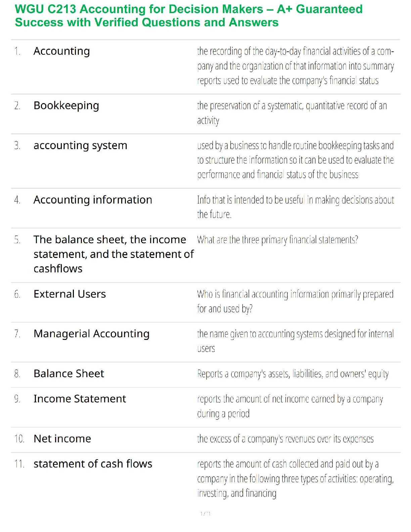The image size is (411, 532).
Task: Click the "Accounting information" term
Action: click(93, 200)
